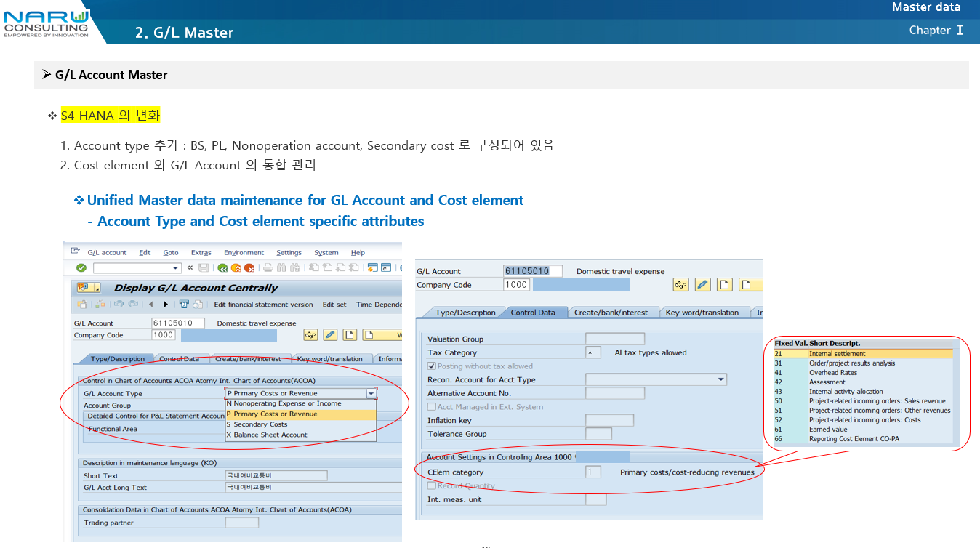The width and height of the screenshot is (980, 548).
Task: Click the first icon in application toolbar
Action: click(x=82, y=305)
